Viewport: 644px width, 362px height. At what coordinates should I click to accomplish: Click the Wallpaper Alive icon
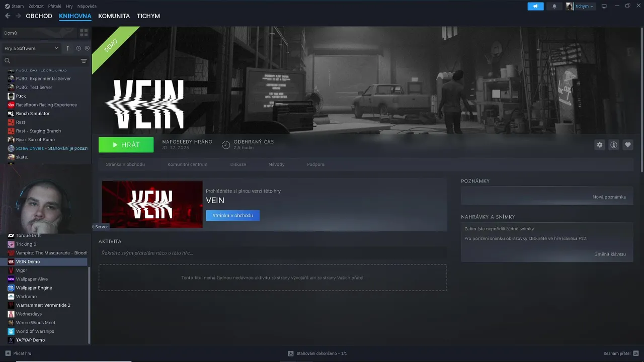(x=11, y=279)
